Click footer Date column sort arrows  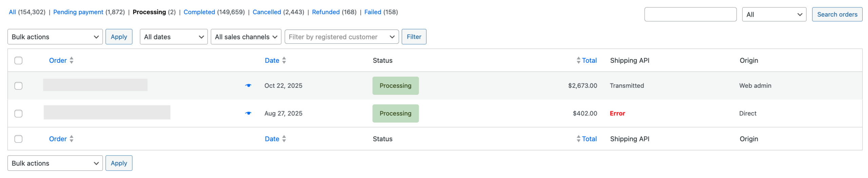(x=284, y=139)
